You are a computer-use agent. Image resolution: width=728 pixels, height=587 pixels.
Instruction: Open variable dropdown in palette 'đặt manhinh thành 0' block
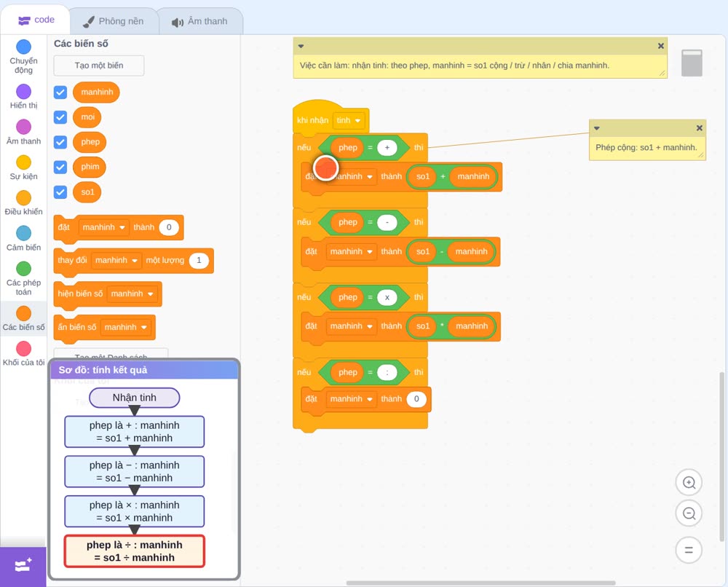tap(103, 227)
